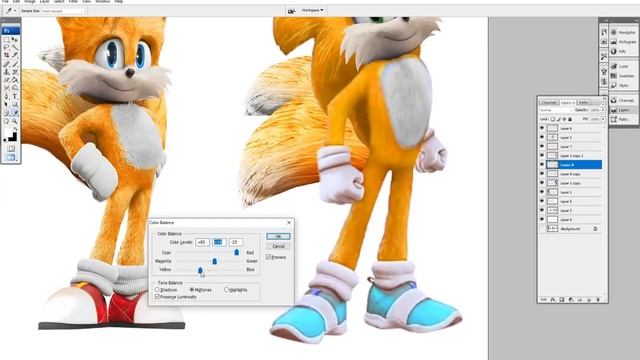This screenshot has height=360, width=640.
Task: Open the Normal blend mode dropdown
Action: point(556,110)
